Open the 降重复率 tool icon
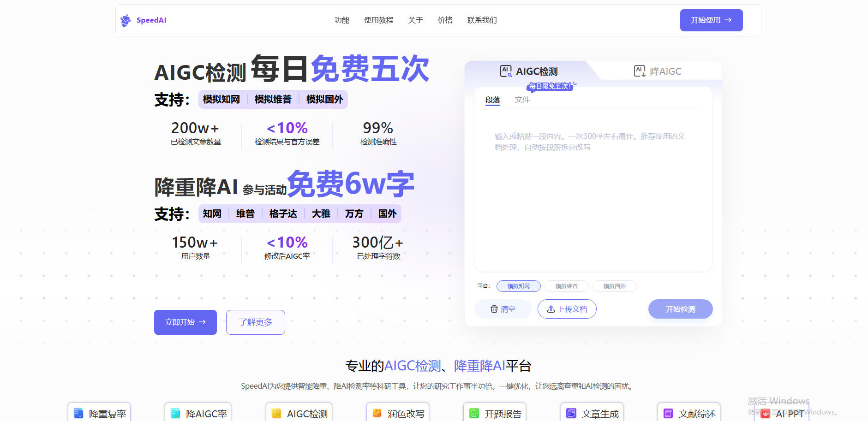 78,413
